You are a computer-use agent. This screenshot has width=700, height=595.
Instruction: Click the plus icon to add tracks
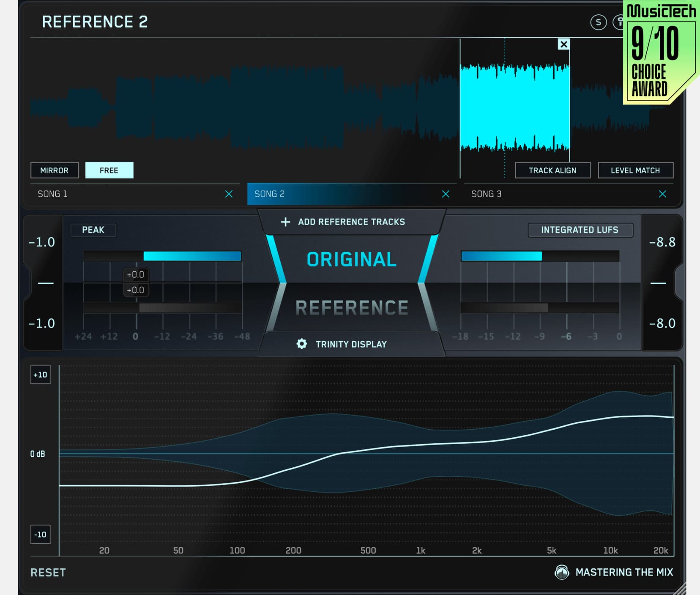tap(286, 222)
